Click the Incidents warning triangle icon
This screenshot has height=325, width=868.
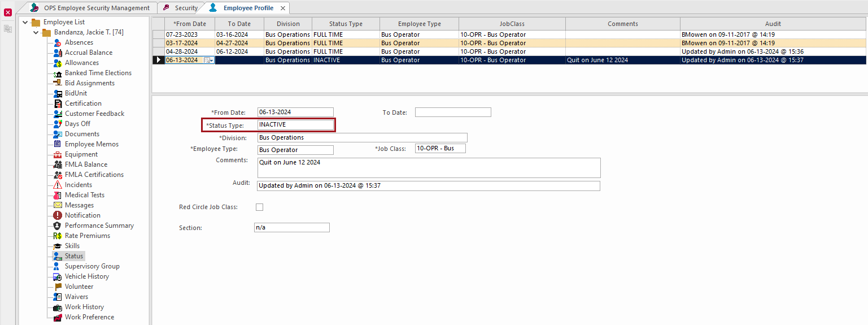(58, 185)
